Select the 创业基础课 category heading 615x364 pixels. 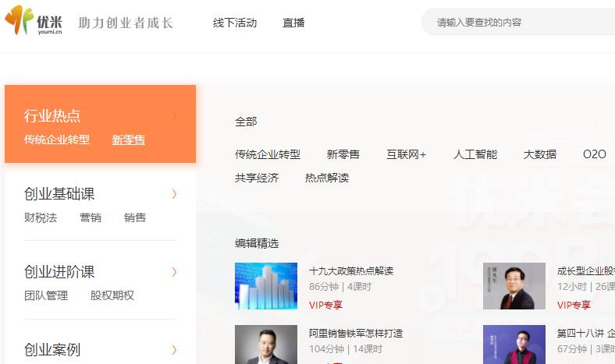coord(59,193)
